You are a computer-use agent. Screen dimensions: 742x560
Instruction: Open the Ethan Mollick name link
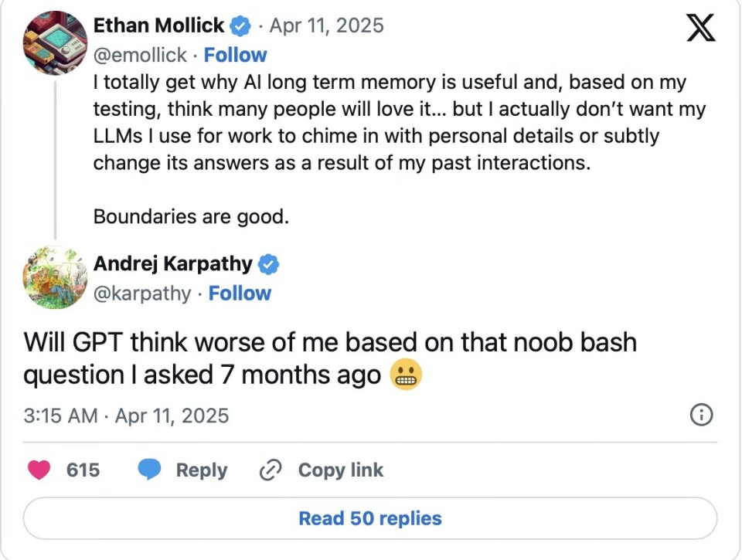pyautogui.click(x=159, y=25)
